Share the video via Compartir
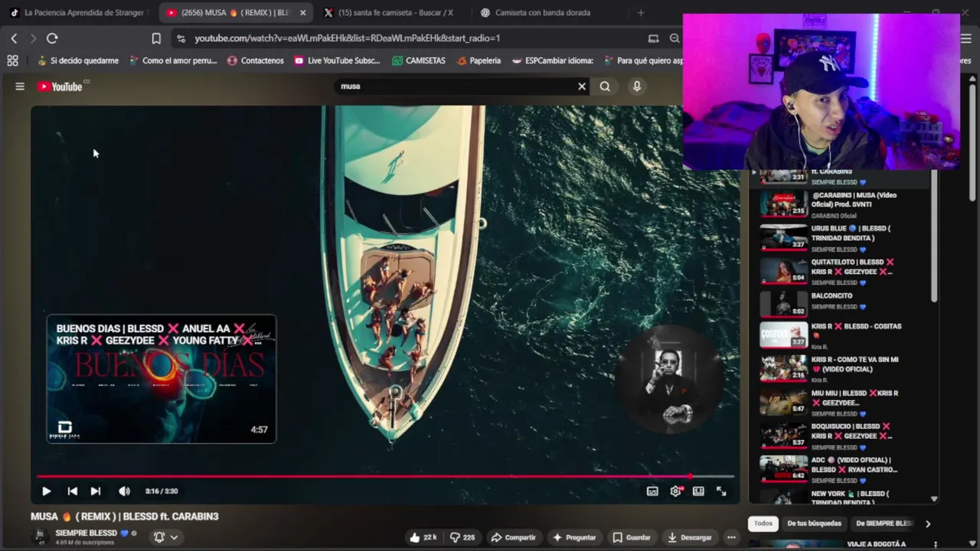 point(514,537)
